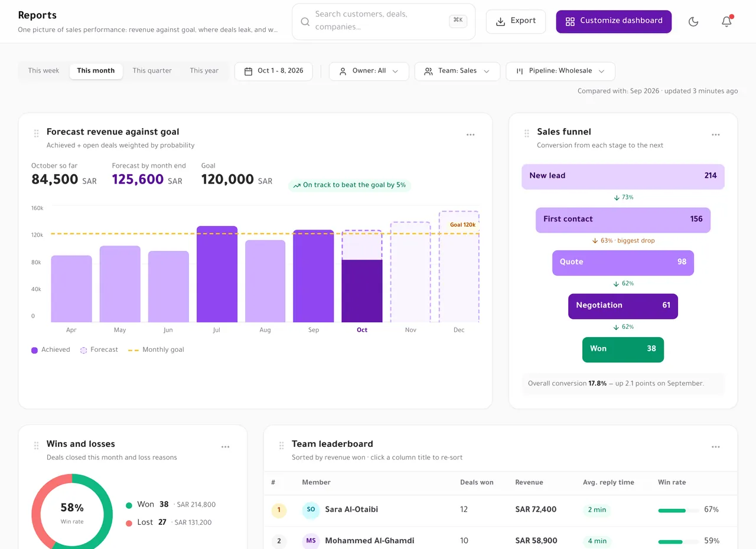Open Sales funnel card options menu
This screenshot has height=549, width=756.
coord(715,135)
